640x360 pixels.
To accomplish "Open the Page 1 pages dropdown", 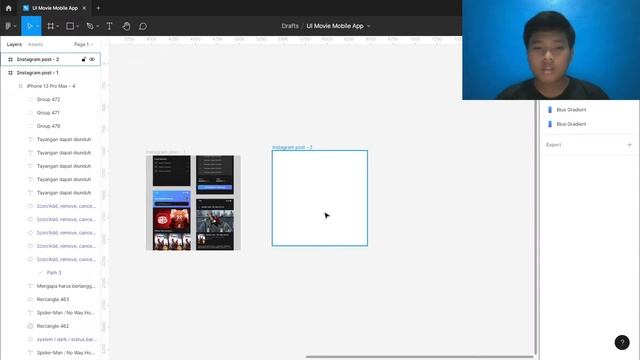I will pos(84,44).
